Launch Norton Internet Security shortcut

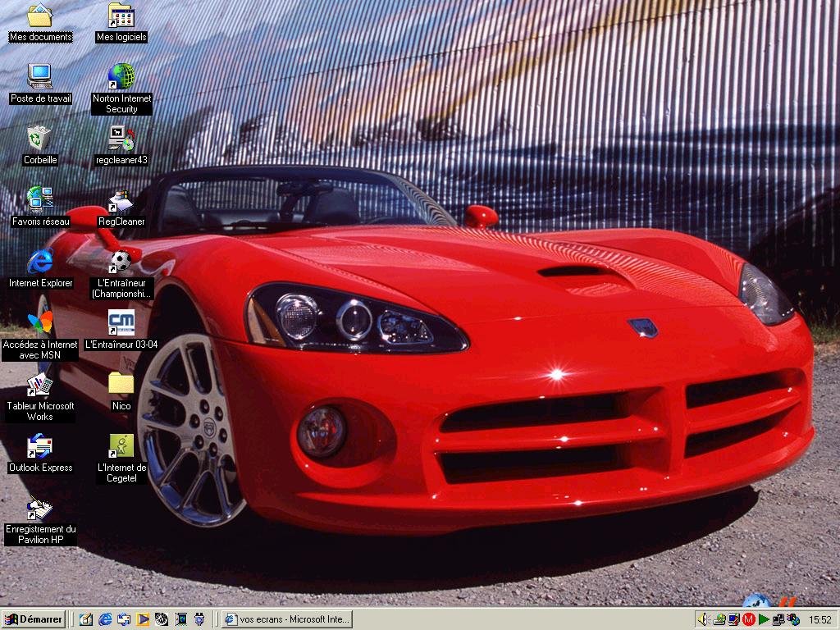[x=121, y=77]
